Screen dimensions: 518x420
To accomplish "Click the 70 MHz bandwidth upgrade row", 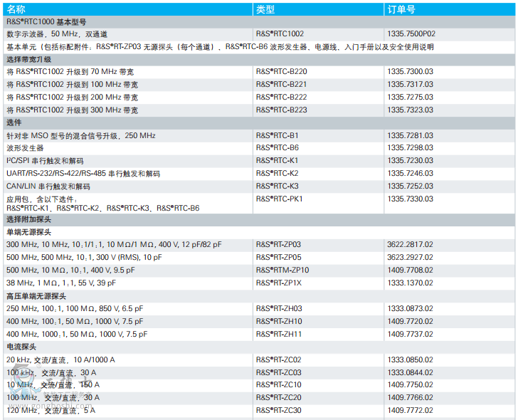I will [x=259, y=72].
